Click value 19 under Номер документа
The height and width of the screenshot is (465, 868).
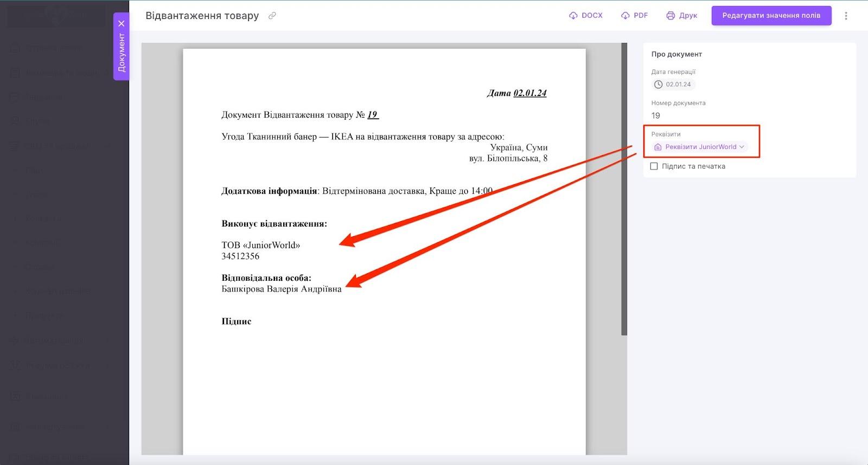pos(656,115)
